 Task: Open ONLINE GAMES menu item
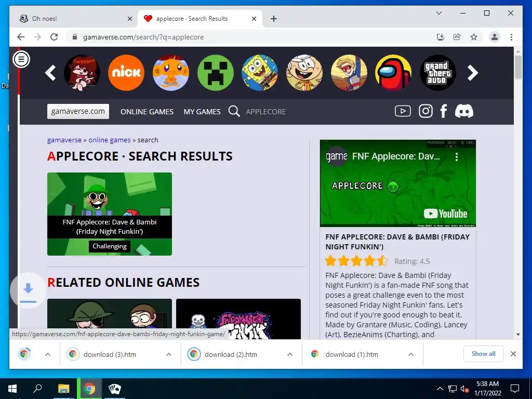point(147,112)
